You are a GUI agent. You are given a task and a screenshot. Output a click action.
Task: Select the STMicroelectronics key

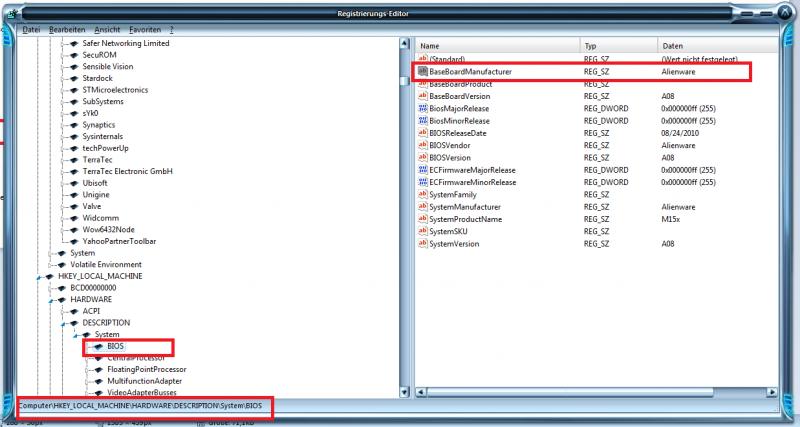(115, 90)
